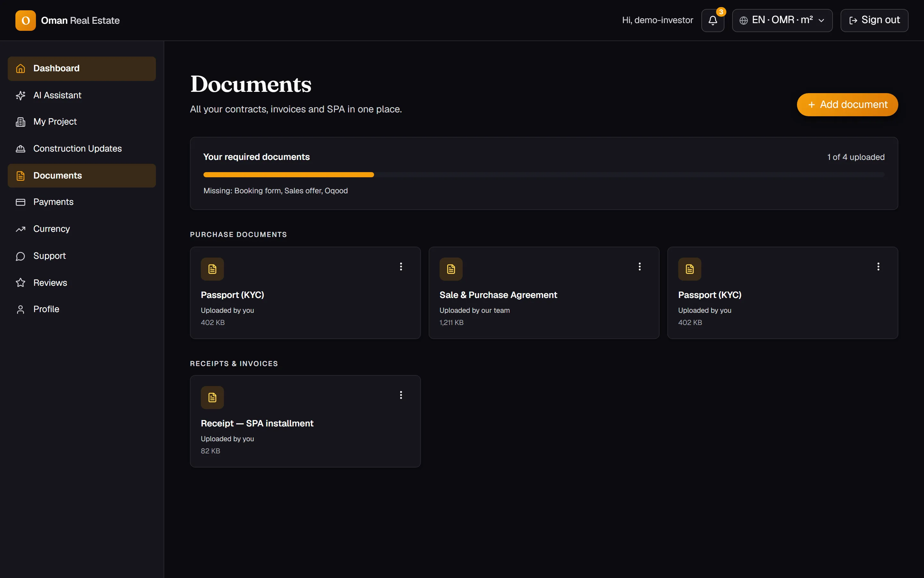The image size is (924, 578).
Task: Click the AI Assistant sparkle icon
Action: (x=21, y=95)
